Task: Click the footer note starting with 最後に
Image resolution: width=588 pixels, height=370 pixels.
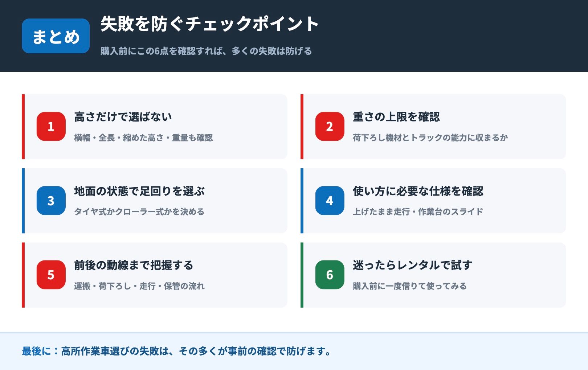Action: [x=176, y=351]
